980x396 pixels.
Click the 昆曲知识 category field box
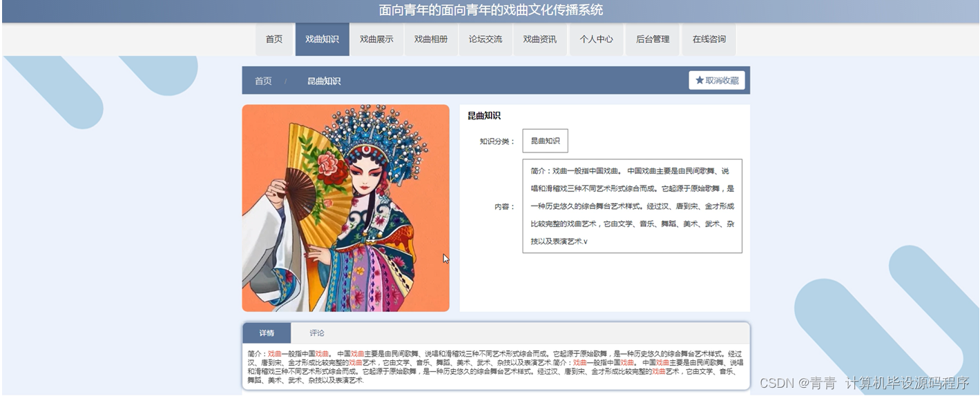pyautogui.click(x=545, y=141)
